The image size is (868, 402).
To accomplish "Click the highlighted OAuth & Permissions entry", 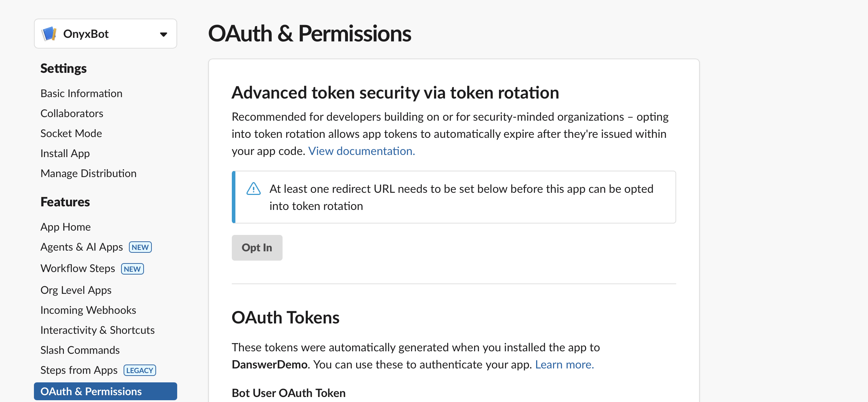I will pyautogui.click(x=91, y=391).
